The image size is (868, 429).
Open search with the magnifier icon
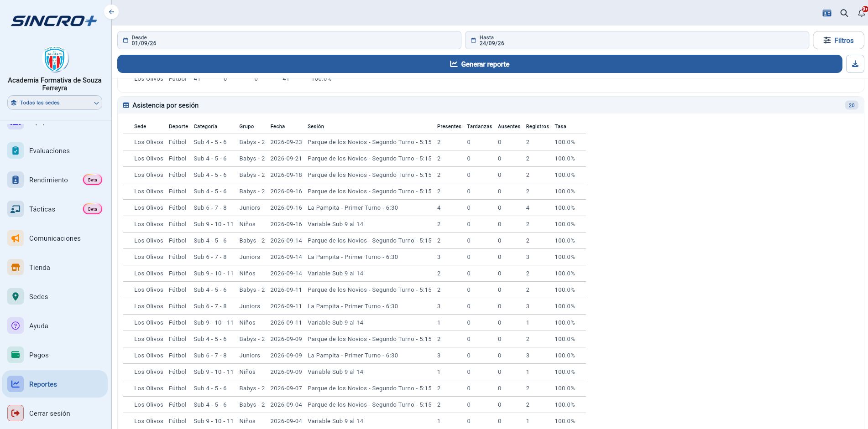click(x=844, y=13)
